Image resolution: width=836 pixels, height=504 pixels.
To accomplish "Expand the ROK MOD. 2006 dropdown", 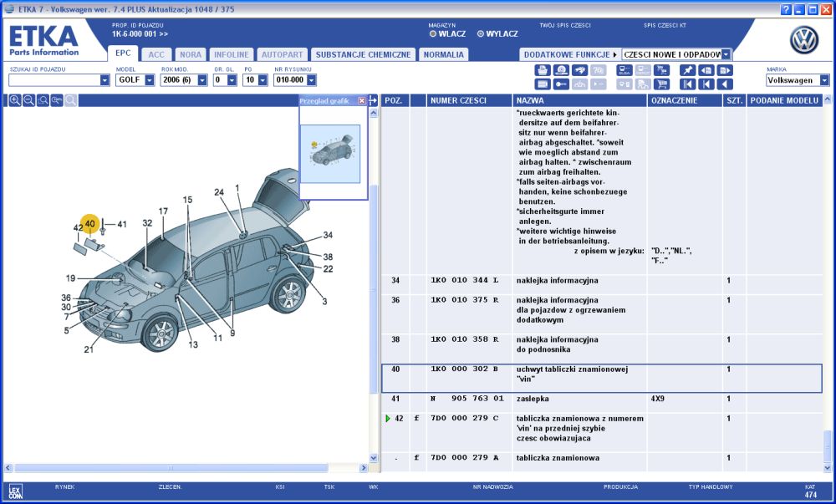I will tap(202, 80).
